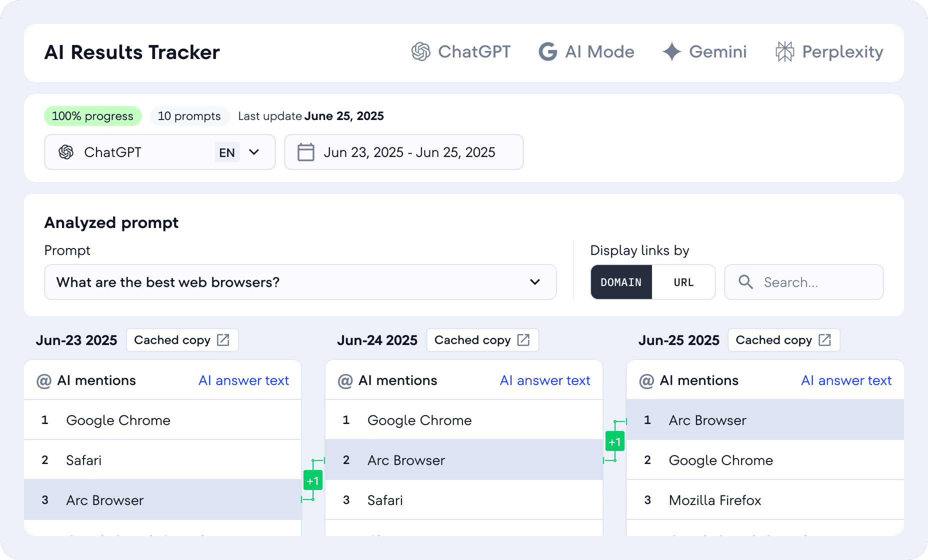The image size is (928, 560).
Task: Click the +1 badge between Jun-24 and Jun-25
Action: (614, 441)
